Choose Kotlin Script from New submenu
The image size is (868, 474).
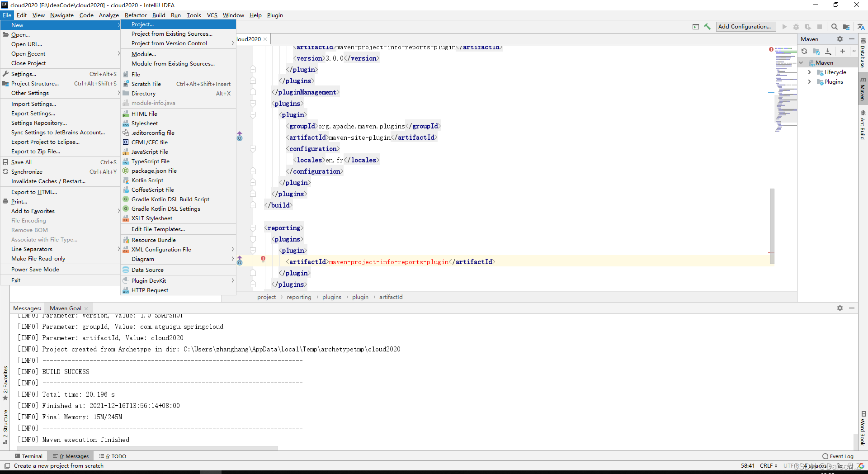click(178, 180)
